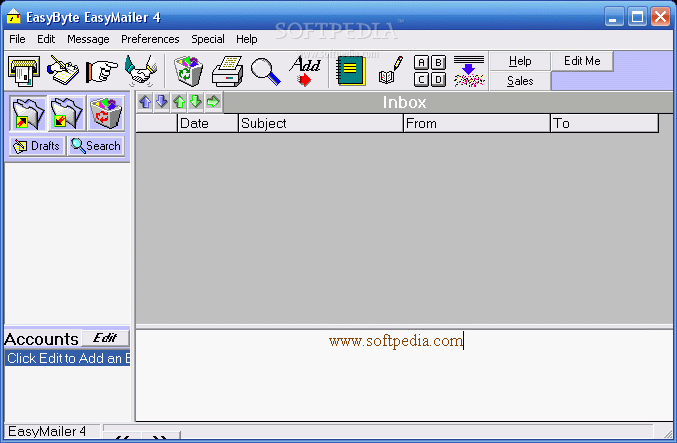Screen dimensions: 677x443
Task: Open the Message menu
Action: click(88, 39)
